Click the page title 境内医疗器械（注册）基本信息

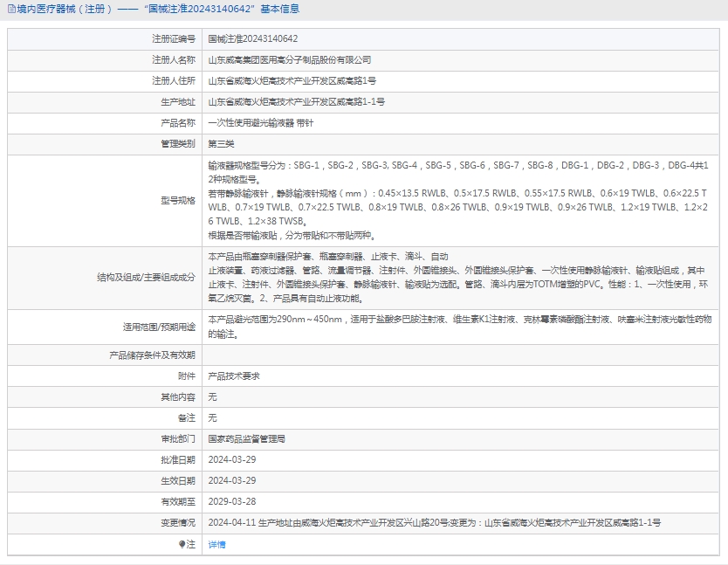[x=157, y=10]
